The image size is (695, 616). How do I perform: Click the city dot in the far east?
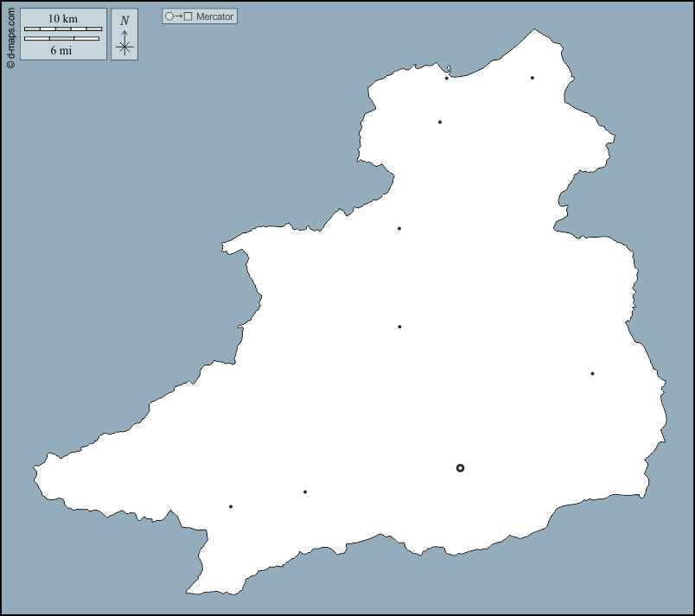coord(592,372)
